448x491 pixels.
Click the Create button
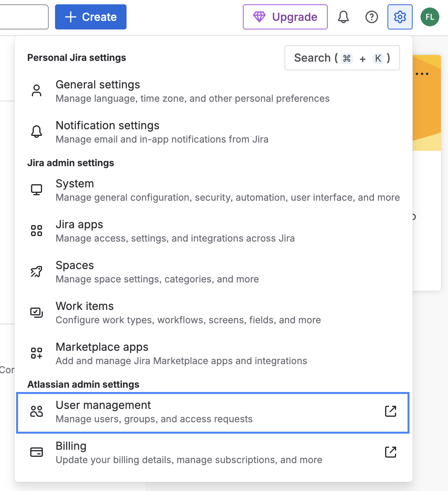click(x=90, y=17)
